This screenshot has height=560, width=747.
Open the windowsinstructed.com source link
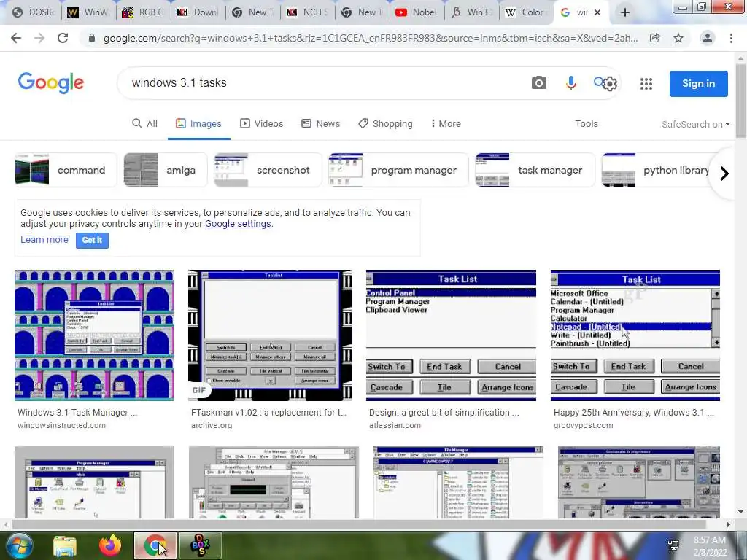tap(61, 425)
